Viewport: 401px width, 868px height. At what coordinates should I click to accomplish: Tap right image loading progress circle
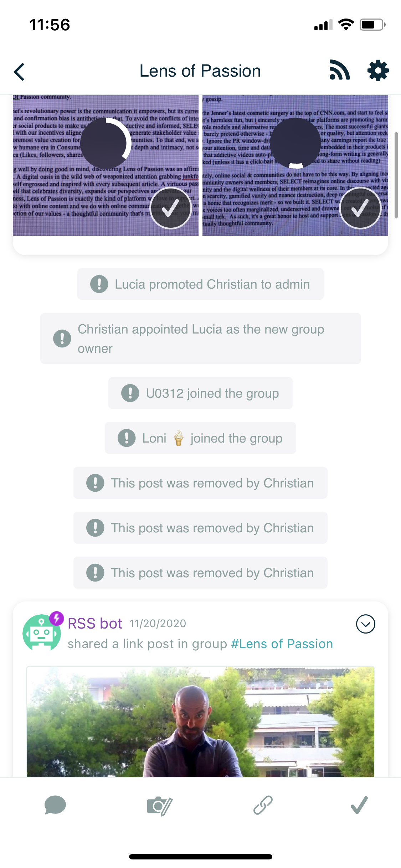click(295, 143)
